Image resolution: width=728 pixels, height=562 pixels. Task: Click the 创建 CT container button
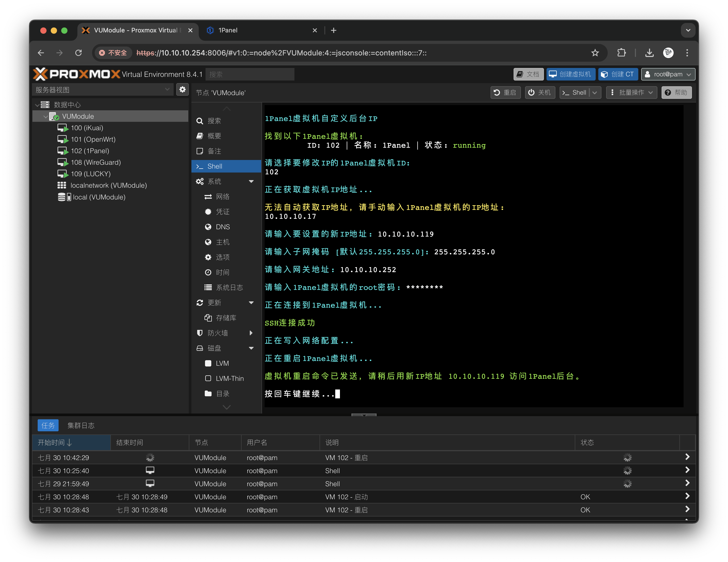click(618, 74)
